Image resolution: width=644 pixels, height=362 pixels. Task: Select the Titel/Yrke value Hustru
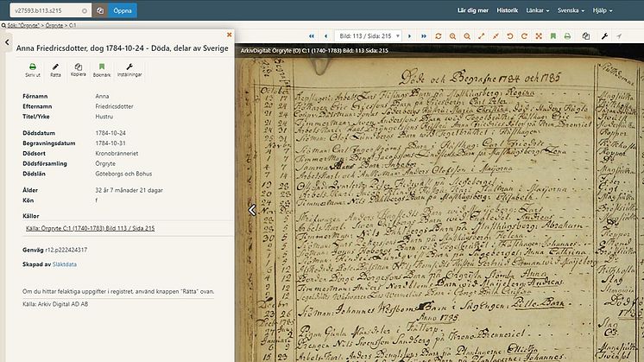point(104,117)
